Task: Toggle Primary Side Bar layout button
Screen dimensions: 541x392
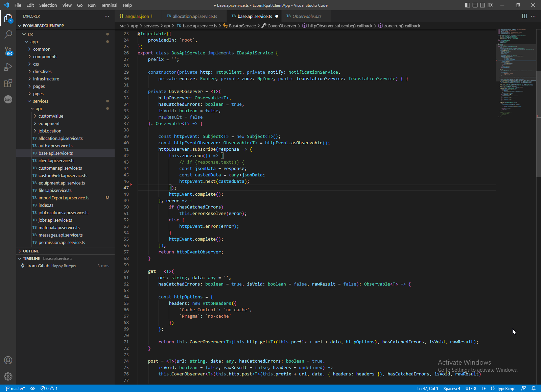Action: pyautogui.click(x=468, y=5)
